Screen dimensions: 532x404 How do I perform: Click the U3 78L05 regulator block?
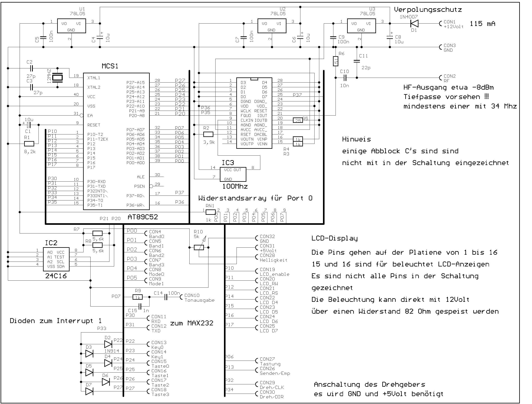pyautogui.click(x=361, y=26)
